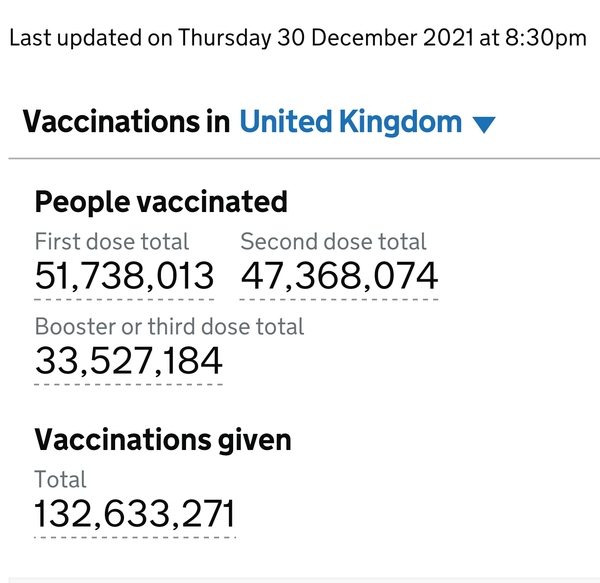Viewport: 600px width, 583px height.
Task: Click the 'Vaccinations in' heading text
Action: 127,123
